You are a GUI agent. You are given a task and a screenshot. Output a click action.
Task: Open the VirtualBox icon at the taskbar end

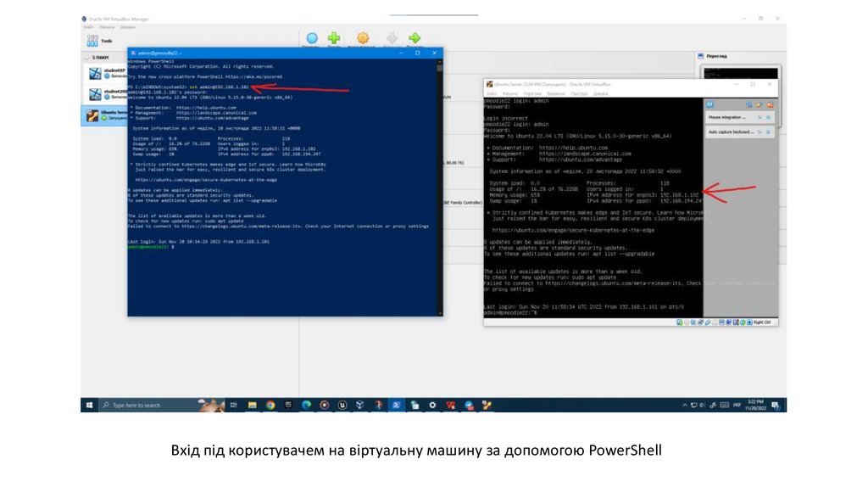tap(487, 406)
